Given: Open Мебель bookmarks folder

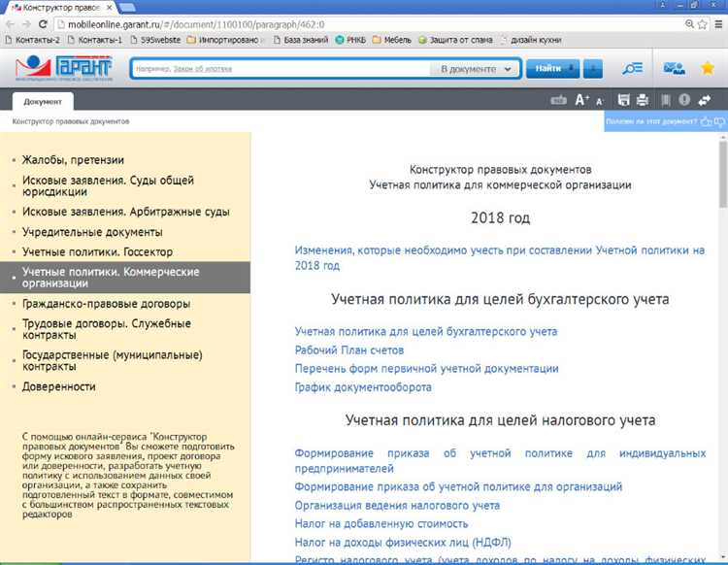Looking at the screenshot, I should tap(392, 40).
